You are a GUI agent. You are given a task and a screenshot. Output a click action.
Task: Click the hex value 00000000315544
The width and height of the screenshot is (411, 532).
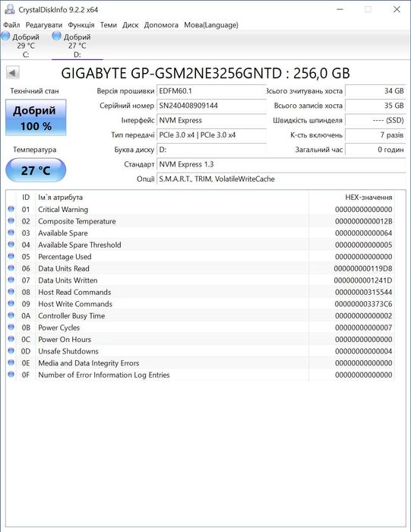click(364, 292)
